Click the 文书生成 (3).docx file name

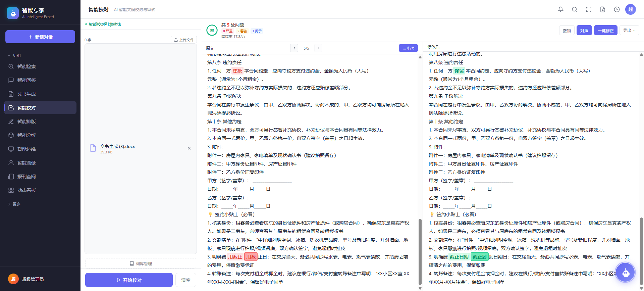pyautogui.click(x=117, y=147)
